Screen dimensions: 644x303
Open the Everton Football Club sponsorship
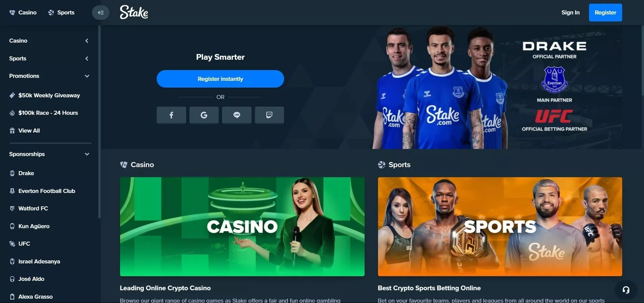pyautogui.click(x=43, y=191)
